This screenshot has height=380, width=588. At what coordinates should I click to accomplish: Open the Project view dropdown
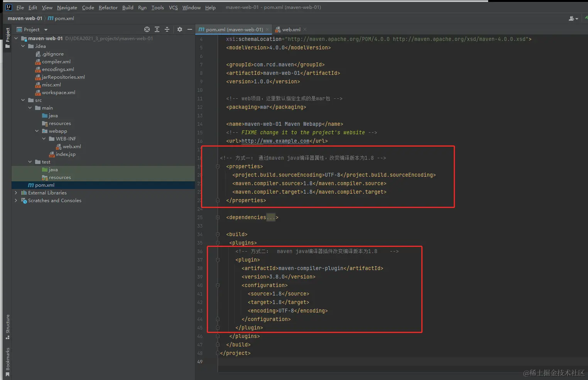[x=46, y=30]
